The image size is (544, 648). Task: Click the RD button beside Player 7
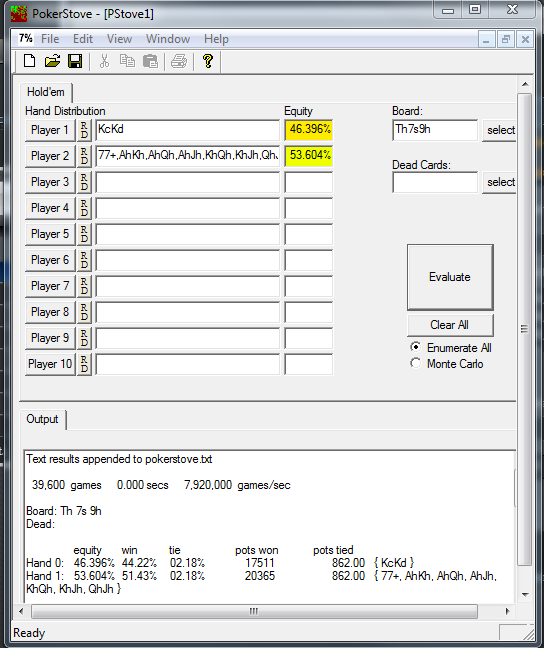(x=84, y=286)
